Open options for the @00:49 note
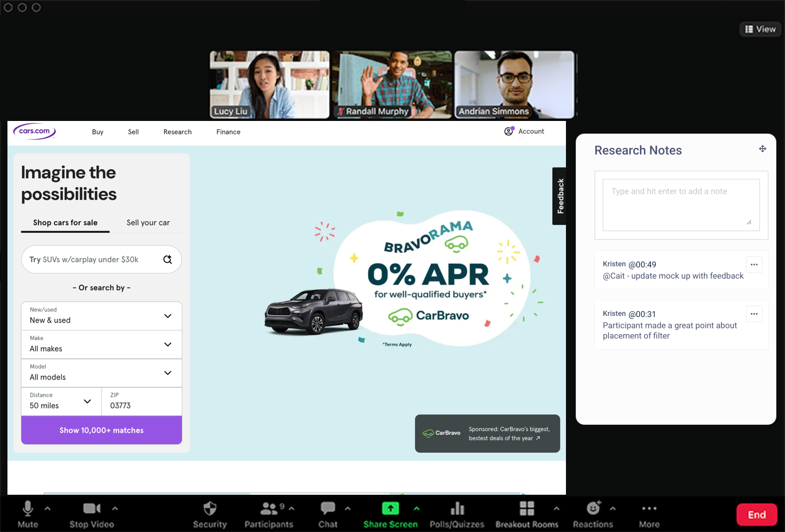Image resolution: width=785 pixels, height=532 pixels. point(754,265)
